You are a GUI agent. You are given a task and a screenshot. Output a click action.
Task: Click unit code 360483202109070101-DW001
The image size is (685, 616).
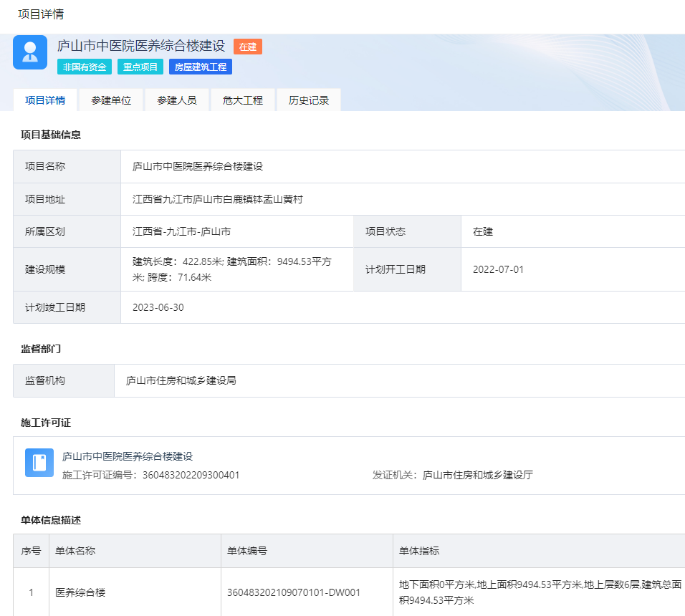pyautogui.click(x=294, y=592)
